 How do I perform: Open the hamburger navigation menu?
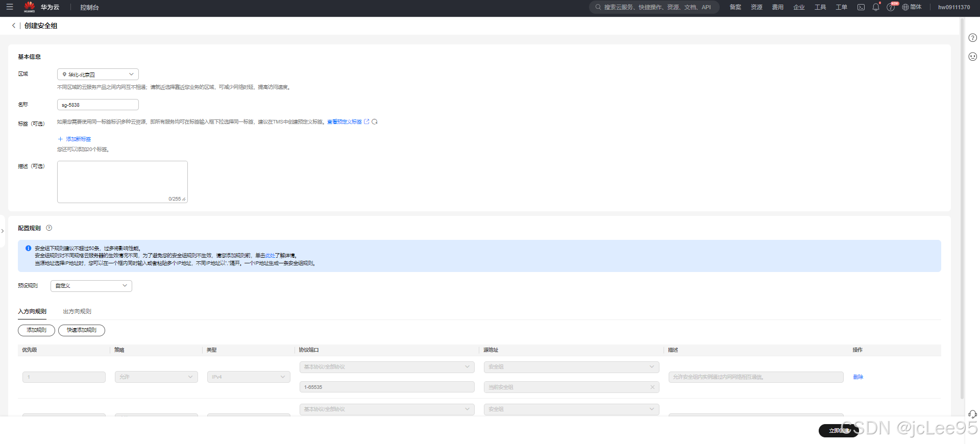[10, 7]
